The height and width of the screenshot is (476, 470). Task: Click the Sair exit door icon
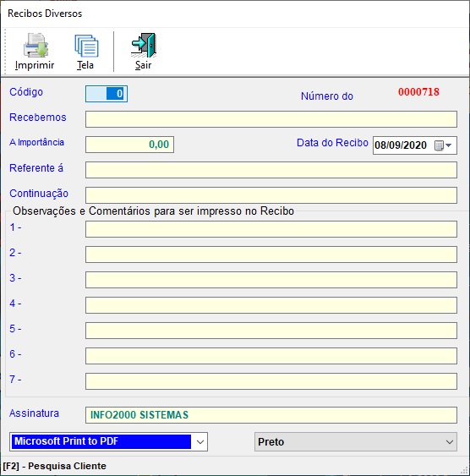tap(144, 45)
